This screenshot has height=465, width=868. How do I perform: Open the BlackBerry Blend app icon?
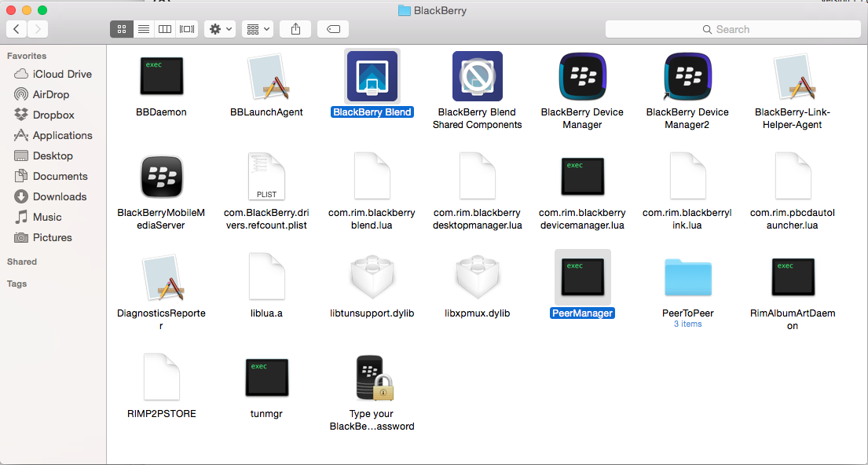(x=372, y=76)
